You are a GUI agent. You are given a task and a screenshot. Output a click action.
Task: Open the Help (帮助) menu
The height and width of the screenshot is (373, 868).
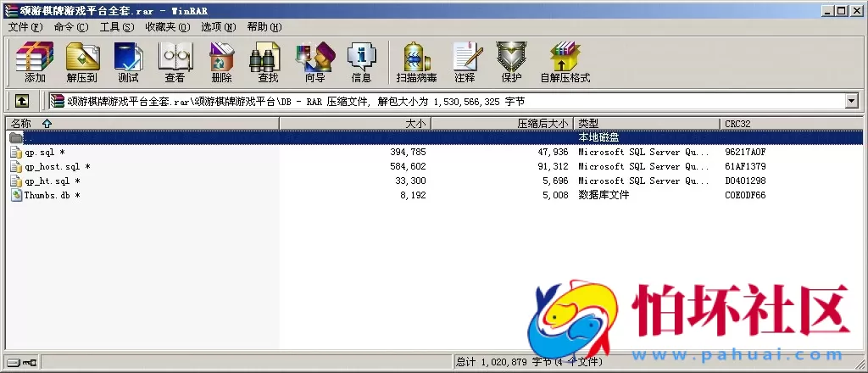point(264,27)
